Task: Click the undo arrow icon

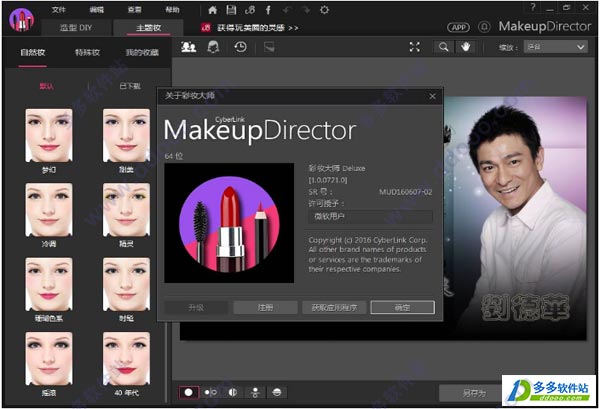Action: point(287,10)
